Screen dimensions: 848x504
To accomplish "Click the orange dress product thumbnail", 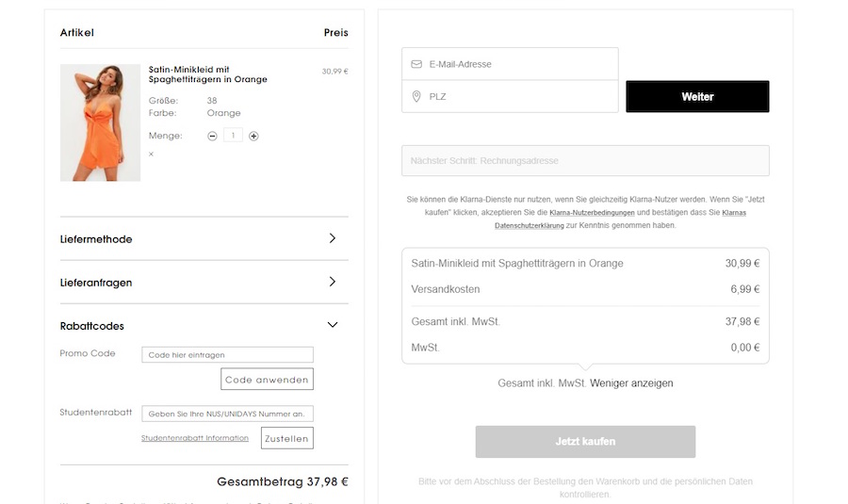I will [x=100, y=122].
